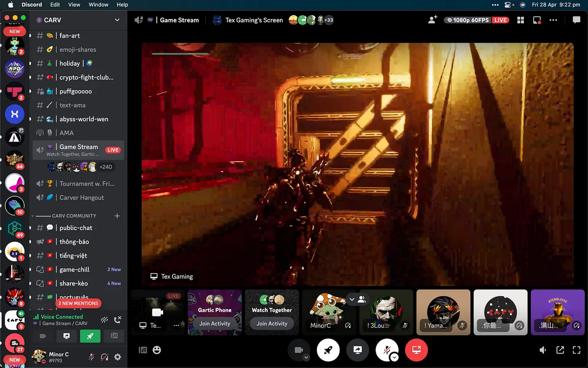Viewport: 588px width, 368px height.
Task: Open the CARV server dropdown
Action: [117, 20]
